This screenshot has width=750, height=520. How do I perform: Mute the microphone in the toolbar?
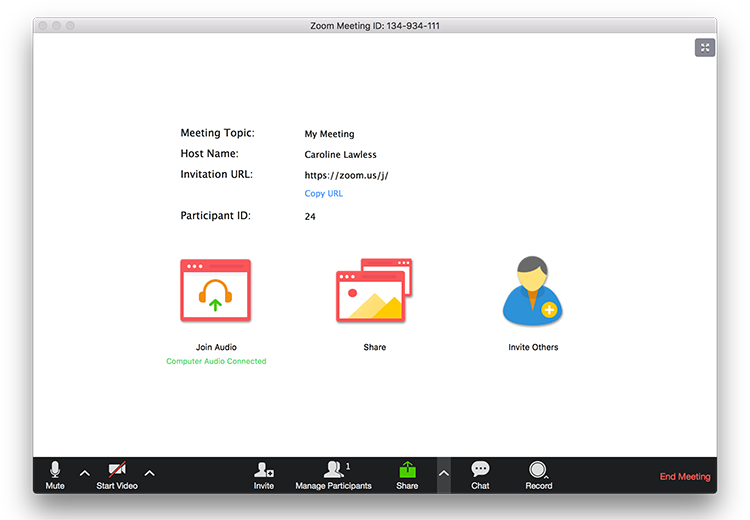pos(55,475)
